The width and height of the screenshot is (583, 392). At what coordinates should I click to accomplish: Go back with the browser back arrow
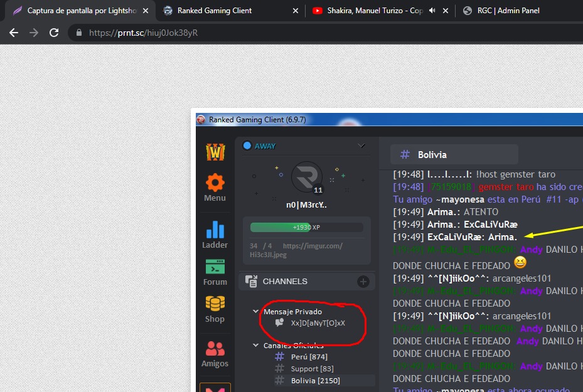click(14, 33)
